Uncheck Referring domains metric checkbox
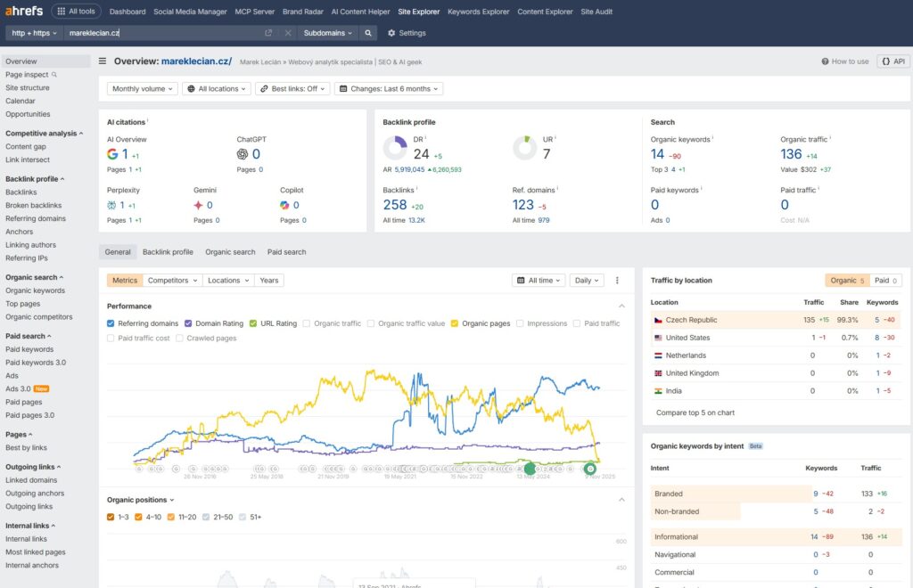The width and height of the screenshot is (913, 588). [x=111, y=323]
